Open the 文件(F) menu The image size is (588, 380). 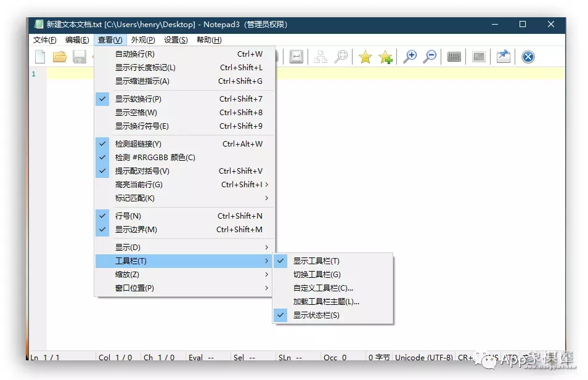pos(44,39)
